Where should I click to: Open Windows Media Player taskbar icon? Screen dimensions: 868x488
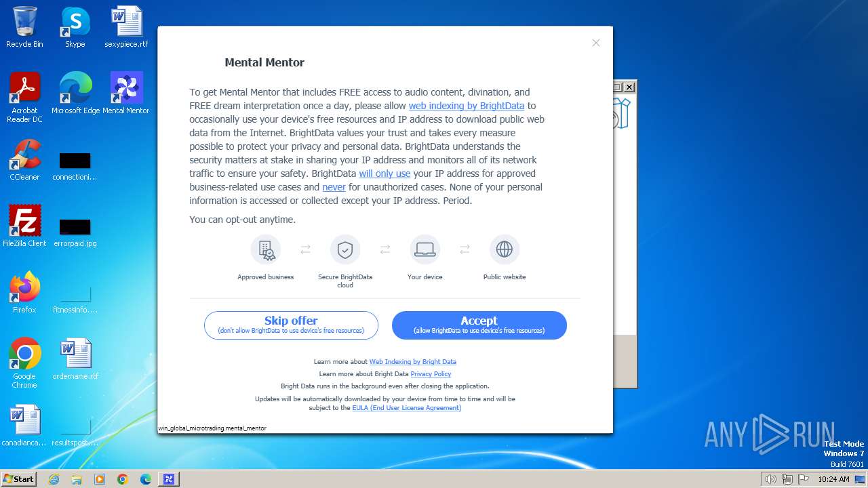100,479
